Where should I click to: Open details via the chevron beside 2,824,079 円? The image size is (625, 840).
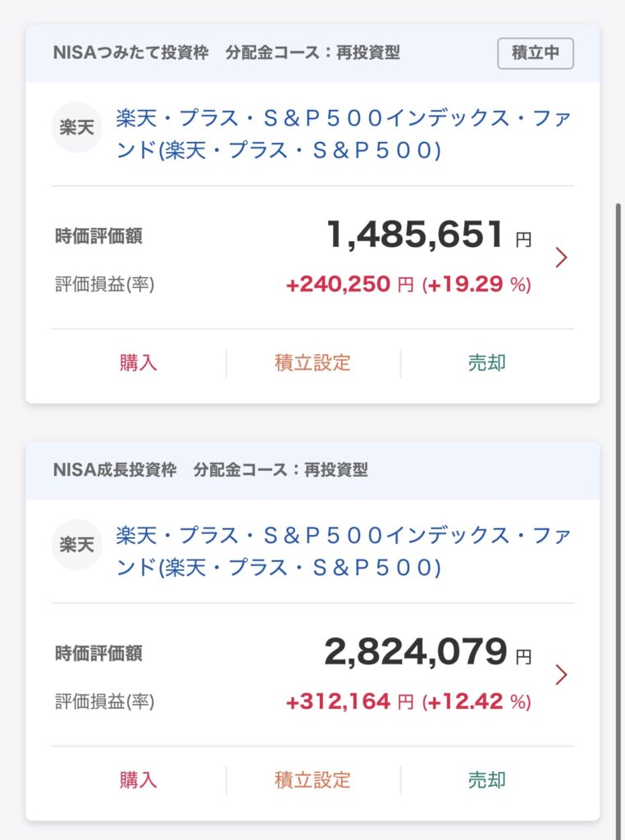(x=561, y=674)
